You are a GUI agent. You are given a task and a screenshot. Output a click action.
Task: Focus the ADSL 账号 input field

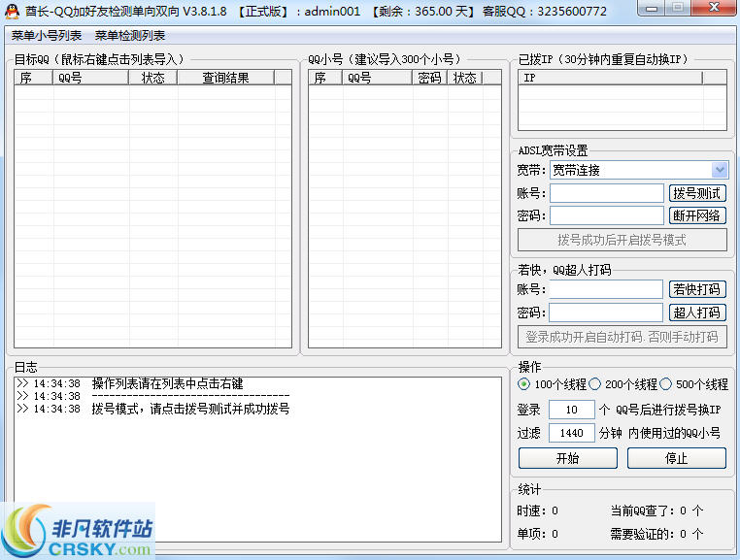tap(607, 193)
